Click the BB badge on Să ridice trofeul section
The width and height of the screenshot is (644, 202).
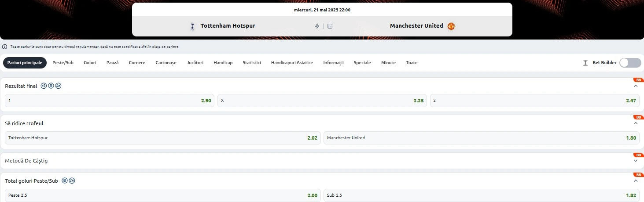coord(638,117)
